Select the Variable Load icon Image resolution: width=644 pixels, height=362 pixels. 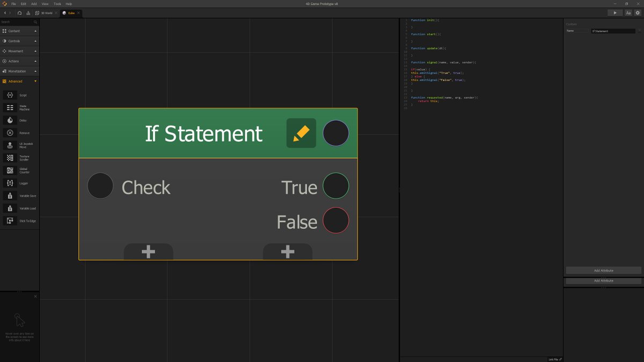click(x=10, y=208)
